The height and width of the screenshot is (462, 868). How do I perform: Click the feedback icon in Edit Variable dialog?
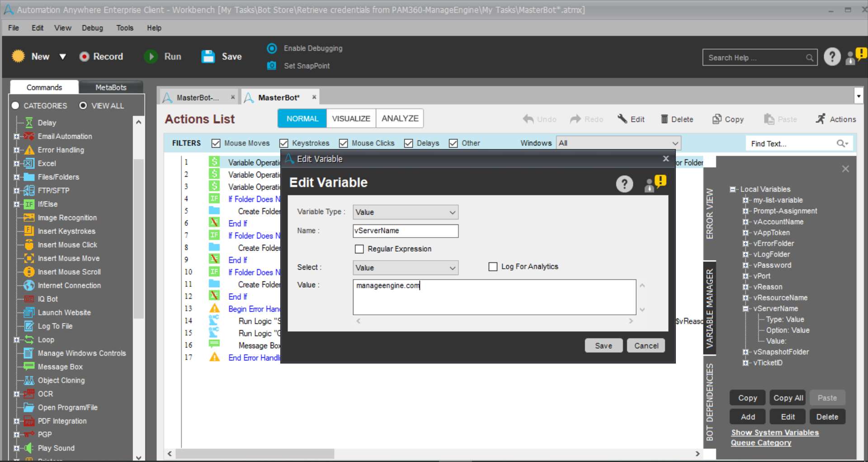coord(655,183)
